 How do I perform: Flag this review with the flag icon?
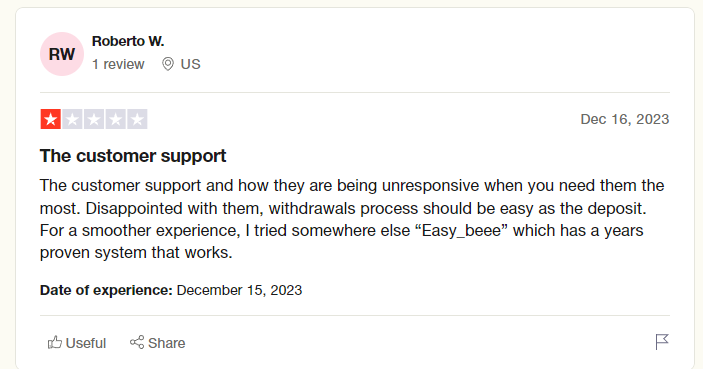662,342
